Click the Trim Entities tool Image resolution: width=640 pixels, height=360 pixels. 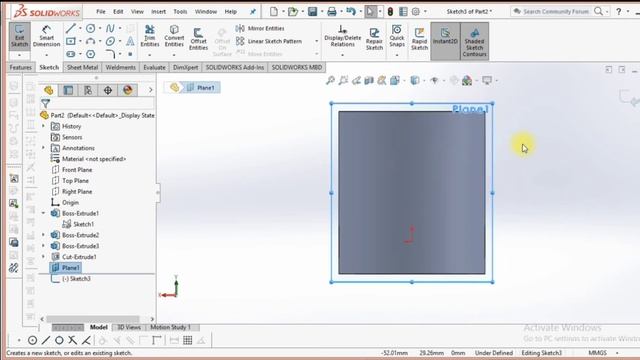[x=150, y=36]
